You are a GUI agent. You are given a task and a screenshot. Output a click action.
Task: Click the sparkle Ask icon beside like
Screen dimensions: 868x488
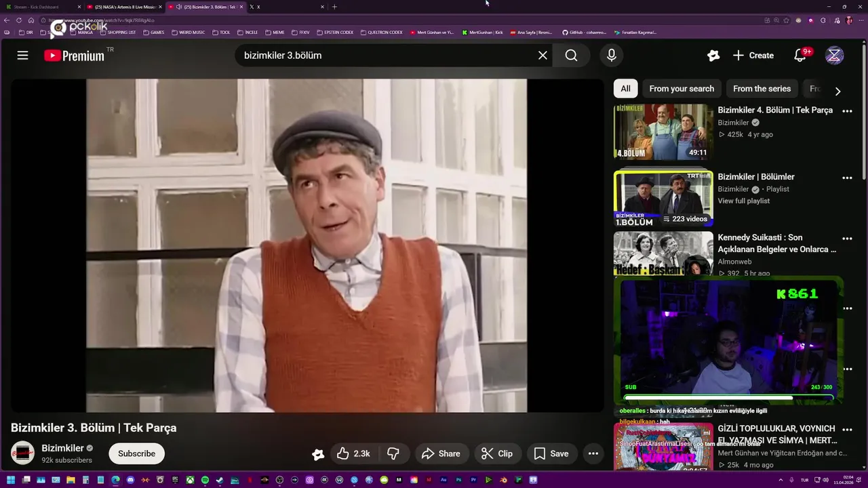pyautogui.click(x=318, y=454)
